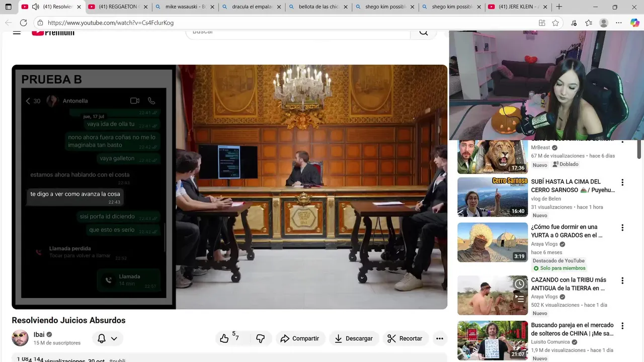Open the favorites list icon
Image resolution: width=644 pixels, height=362 pixels.
click(x=589, y=23)
